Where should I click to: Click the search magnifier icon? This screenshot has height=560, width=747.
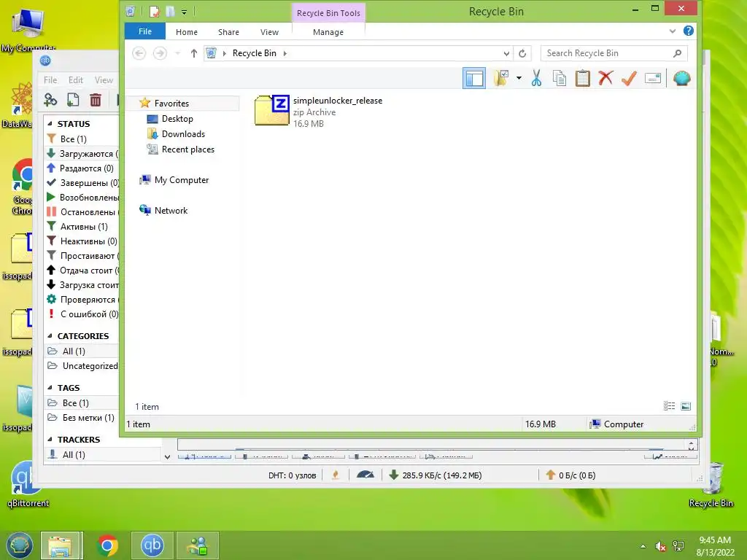[x=677, y=53]
